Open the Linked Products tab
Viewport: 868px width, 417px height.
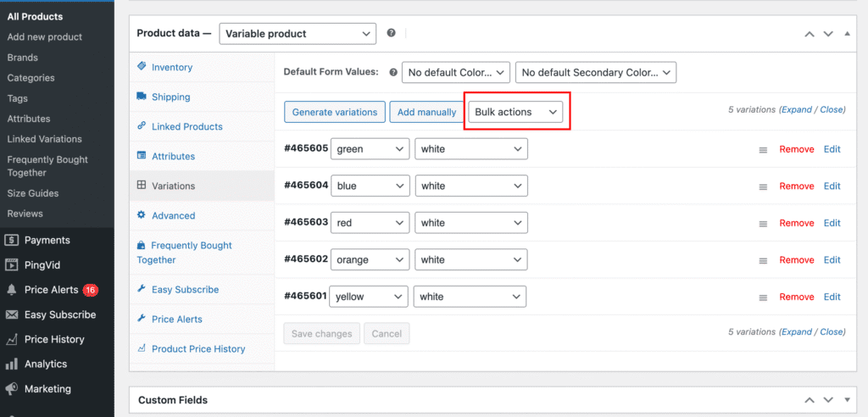[x=186, y=126]
